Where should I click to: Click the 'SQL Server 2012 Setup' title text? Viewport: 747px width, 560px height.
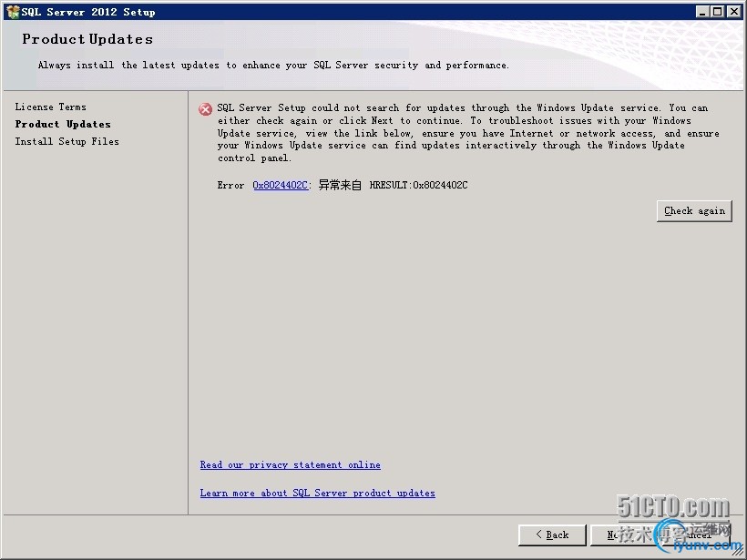pyautogui.click(x=88, y=12)
